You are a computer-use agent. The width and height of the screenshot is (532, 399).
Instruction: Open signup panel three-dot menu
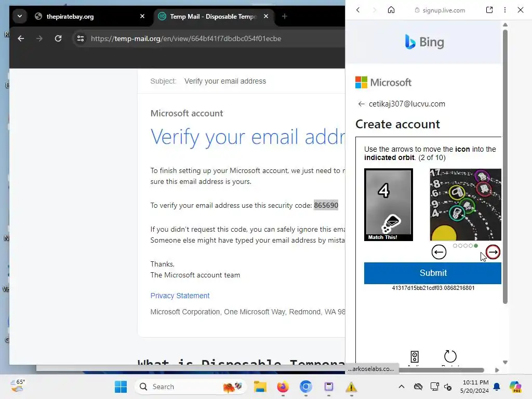pyautogui.click(x=505, y=10)
